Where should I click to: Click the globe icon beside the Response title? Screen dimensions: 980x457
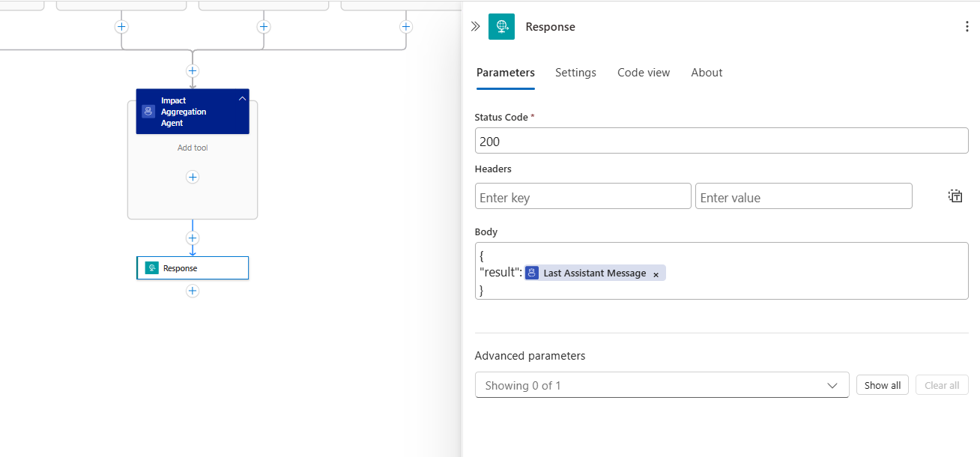(502, 26)
